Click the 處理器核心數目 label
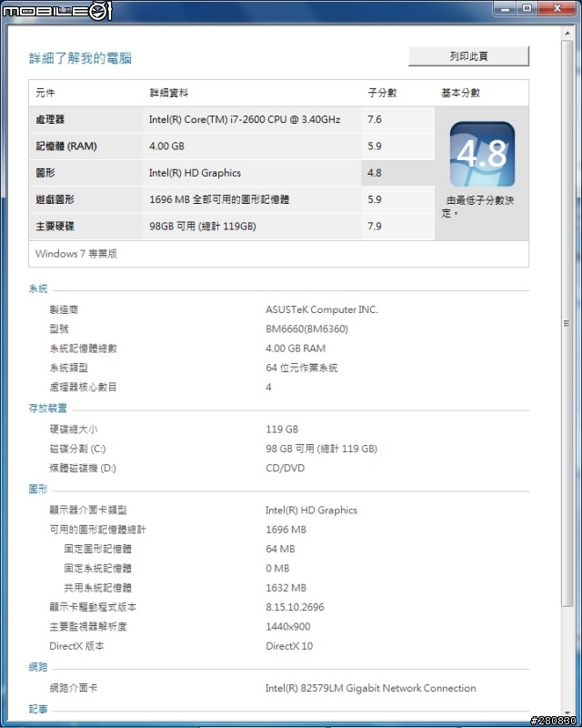This screenshot has width=582, height=728. [x=83, y=388]
